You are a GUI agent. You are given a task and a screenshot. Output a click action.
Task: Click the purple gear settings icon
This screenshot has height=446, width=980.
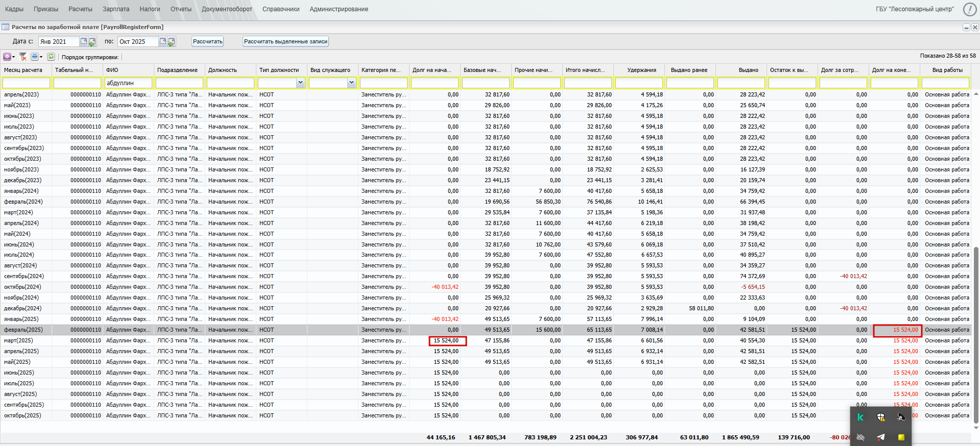pos(7,57)
